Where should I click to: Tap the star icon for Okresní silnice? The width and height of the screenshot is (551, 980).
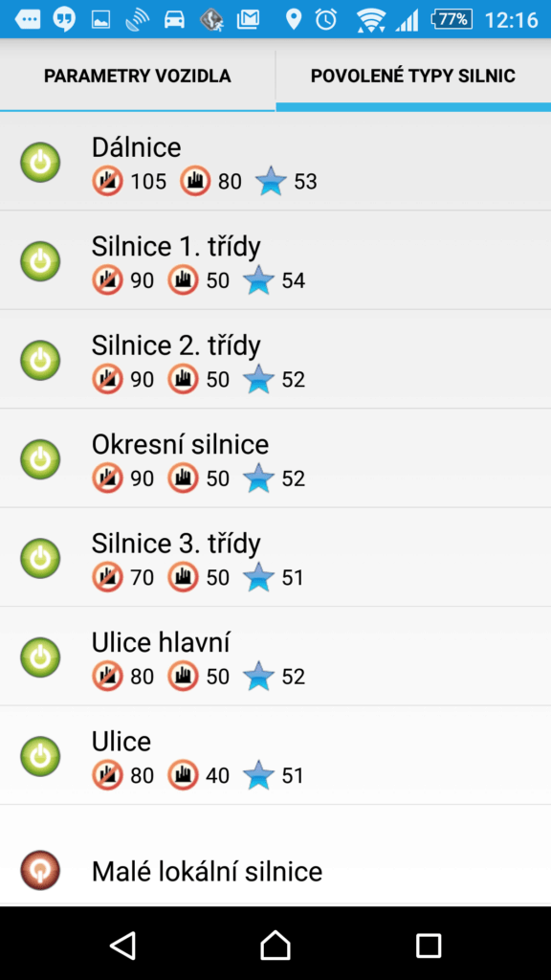(258, 479)
